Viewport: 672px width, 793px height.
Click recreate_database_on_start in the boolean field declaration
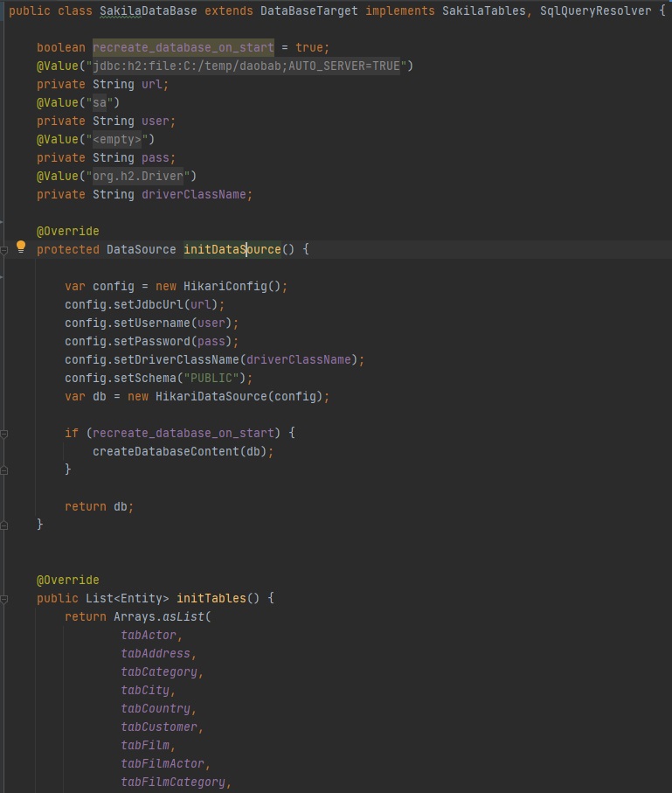[183, 47]
